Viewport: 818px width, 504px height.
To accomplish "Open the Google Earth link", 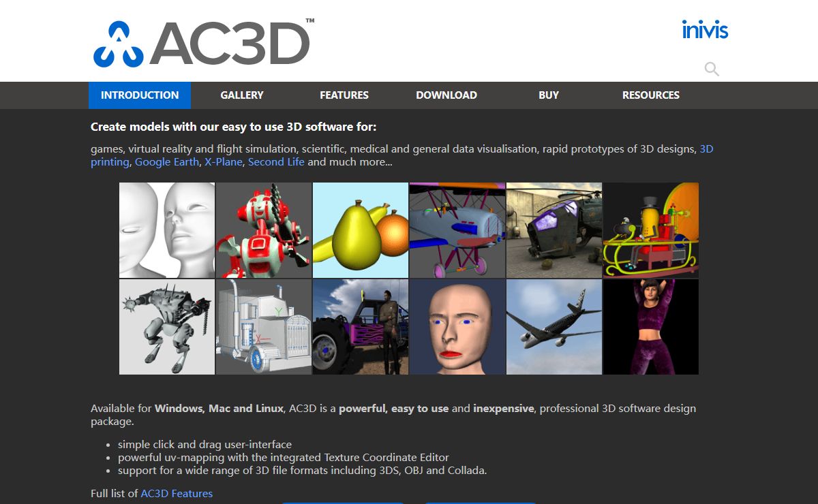I will (x=167, y=162).
